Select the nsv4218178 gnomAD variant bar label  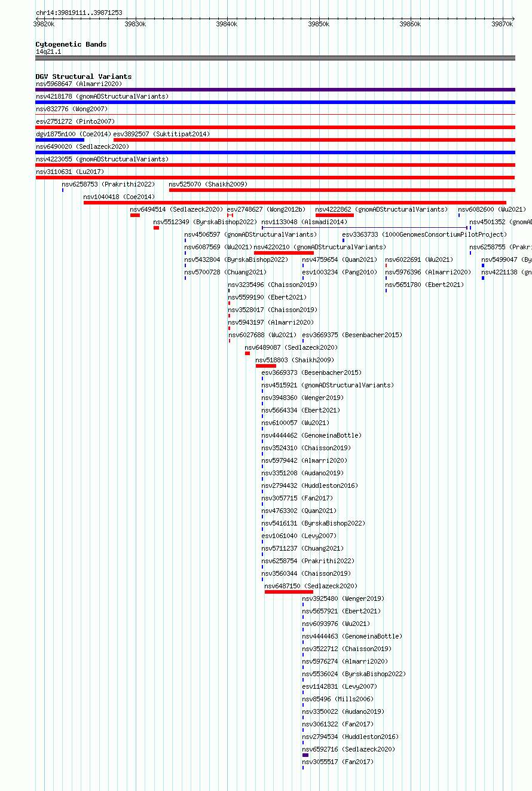pos(102,96)
